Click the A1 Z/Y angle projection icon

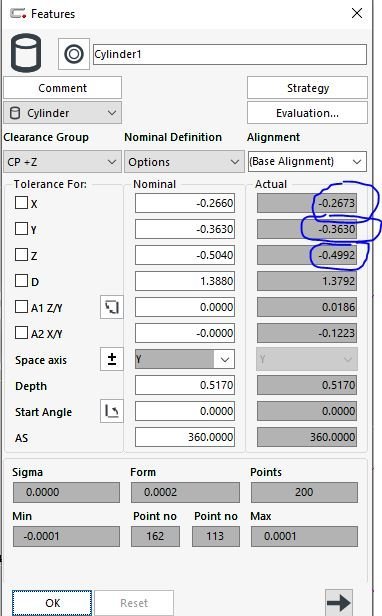click(x=112, y=307)
